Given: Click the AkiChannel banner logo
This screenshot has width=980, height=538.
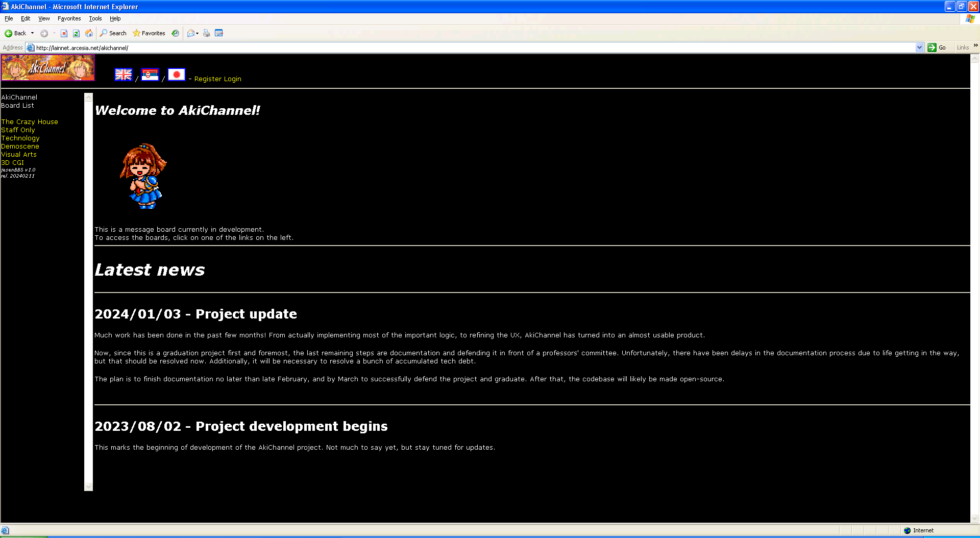Looking at the screenshot, I should tap(48, 67).
